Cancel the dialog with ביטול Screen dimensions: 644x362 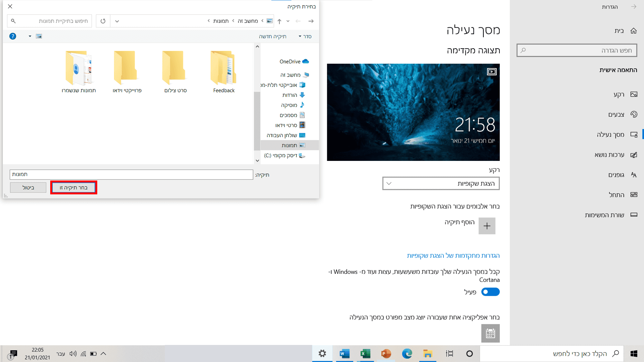point(28,188)
